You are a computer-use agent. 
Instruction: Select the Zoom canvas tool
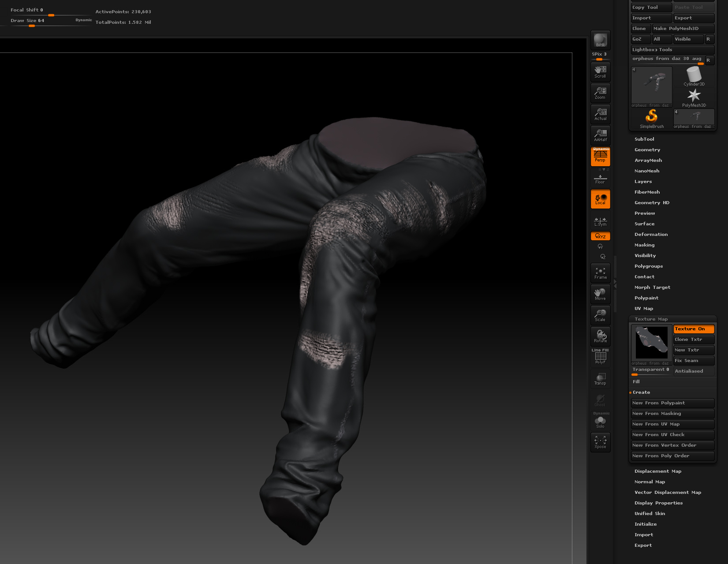[x=600, y=93]
